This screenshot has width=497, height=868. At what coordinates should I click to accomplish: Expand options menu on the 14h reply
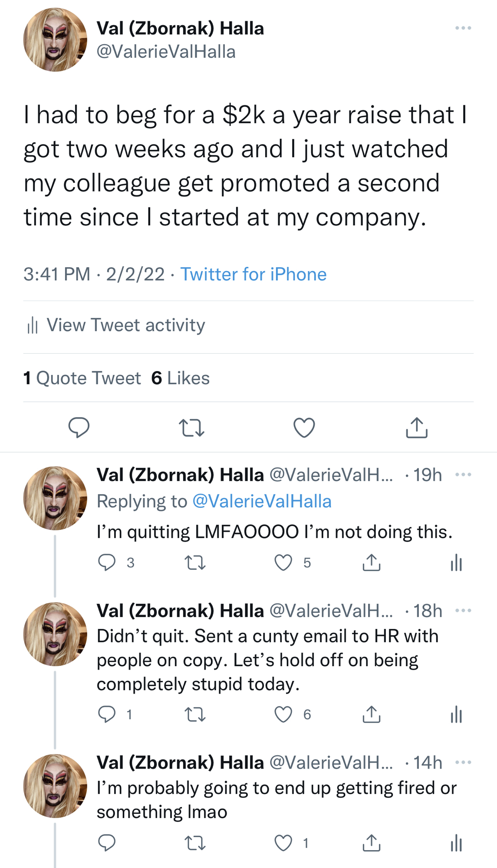coord(463,762)
